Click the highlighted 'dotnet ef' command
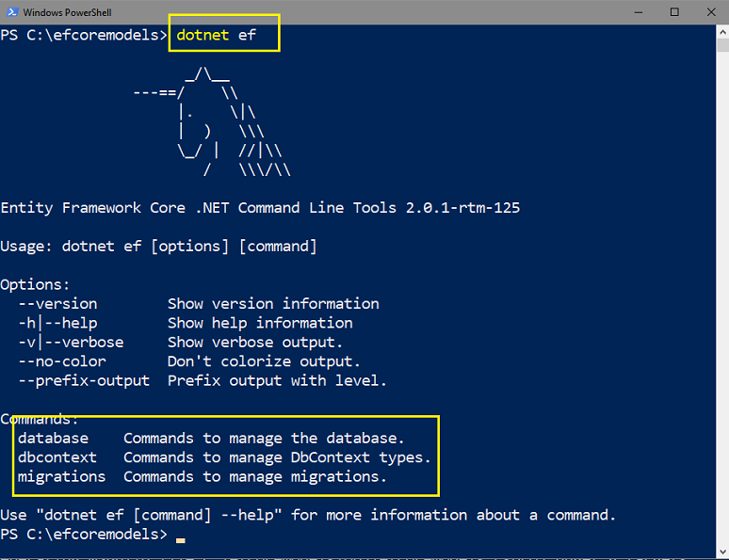Image resolution: width=729 pixels, height=560 pixels. [x=217, y=35]
